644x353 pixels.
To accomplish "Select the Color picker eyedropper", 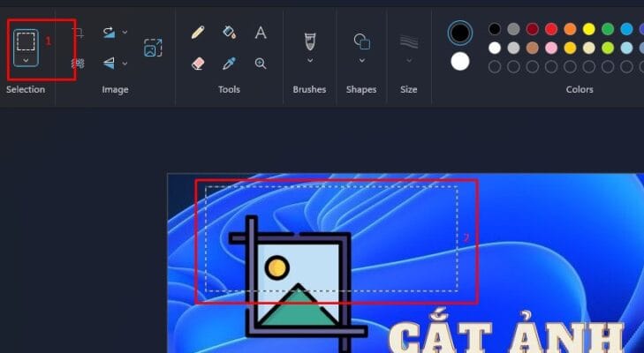I will click(x=229, y=64).
